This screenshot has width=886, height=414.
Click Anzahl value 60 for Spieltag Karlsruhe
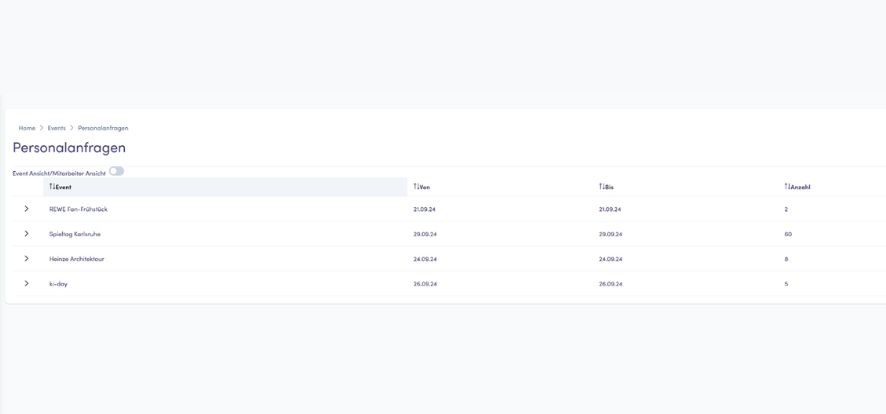pos(788,234)
